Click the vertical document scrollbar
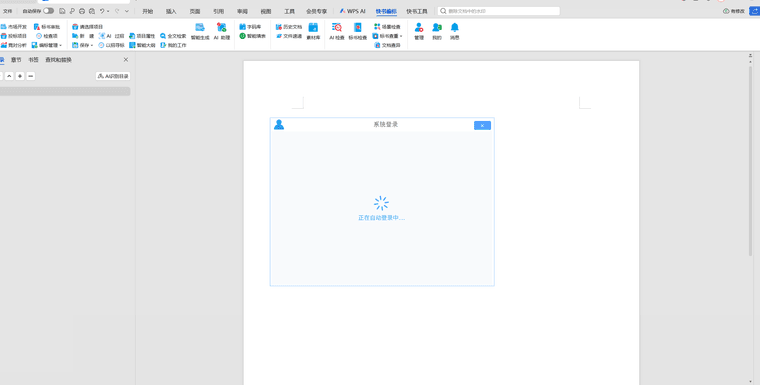The width and height of the screenshot is (760, 385). click(750, 160)
